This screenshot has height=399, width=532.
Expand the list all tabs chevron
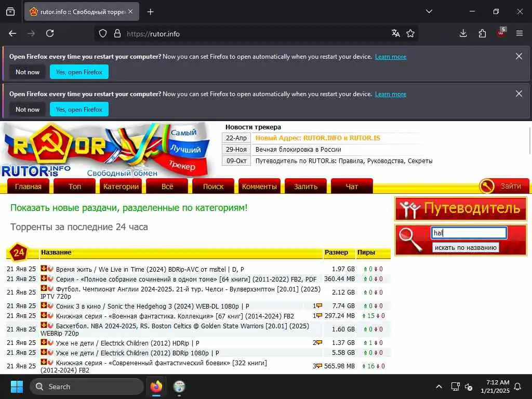click(x=429, y=11)
